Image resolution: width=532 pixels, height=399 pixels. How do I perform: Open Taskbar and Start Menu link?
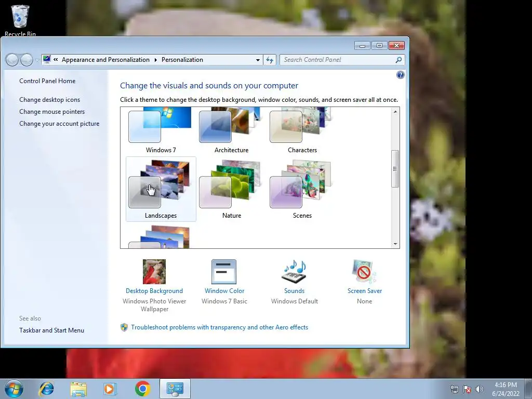pyautogui.click(x=51, y=330)
